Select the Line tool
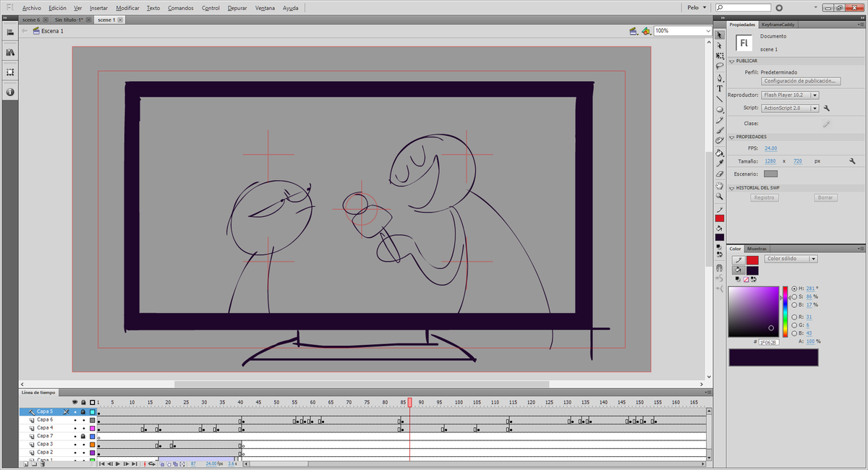 [719, 99]
